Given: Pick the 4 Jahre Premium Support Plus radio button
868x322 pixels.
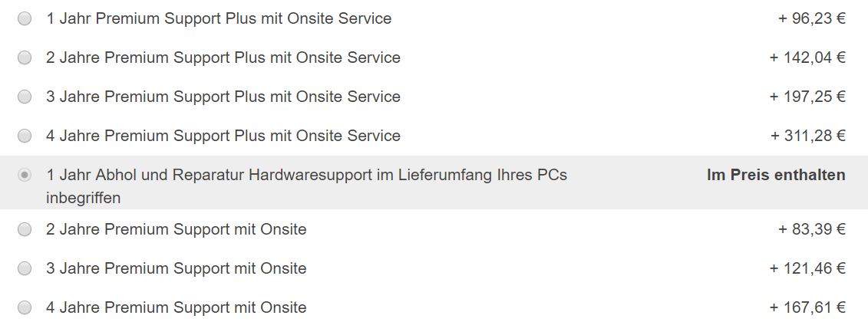Looking at the screenshot, I should [x=25, y=136].
